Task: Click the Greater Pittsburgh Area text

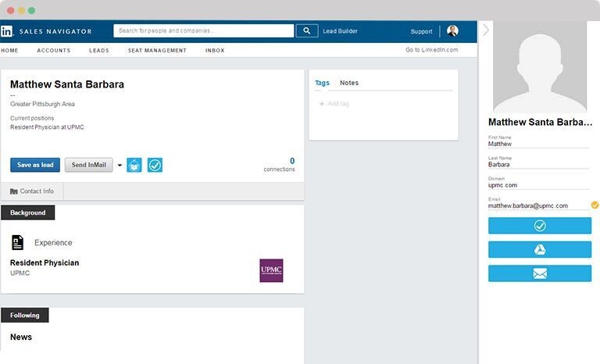Action: tap(42, 104)
